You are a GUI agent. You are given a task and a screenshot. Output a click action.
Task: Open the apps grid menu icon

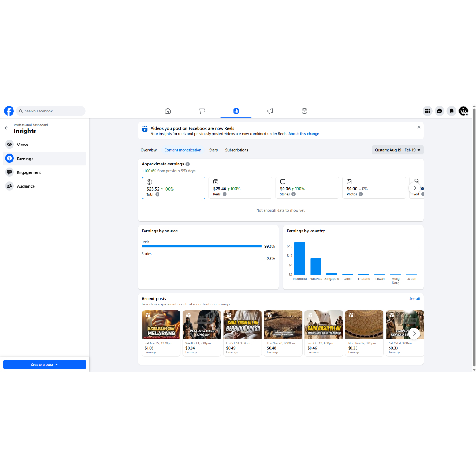tap(427, 111)
